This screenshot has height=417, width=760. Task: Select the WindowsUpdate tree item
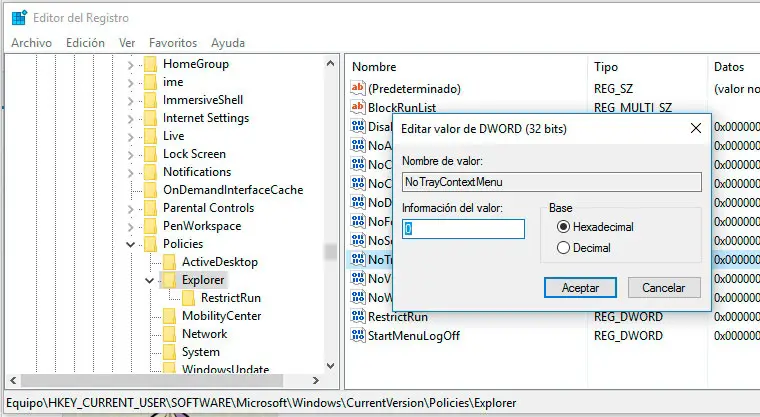pos(225,369)
